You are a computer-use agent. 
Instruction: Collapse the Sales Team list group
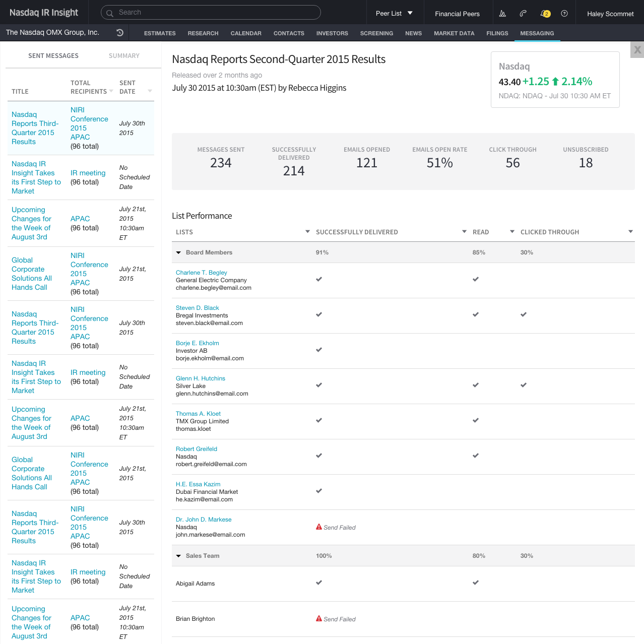tap(178, 556)
